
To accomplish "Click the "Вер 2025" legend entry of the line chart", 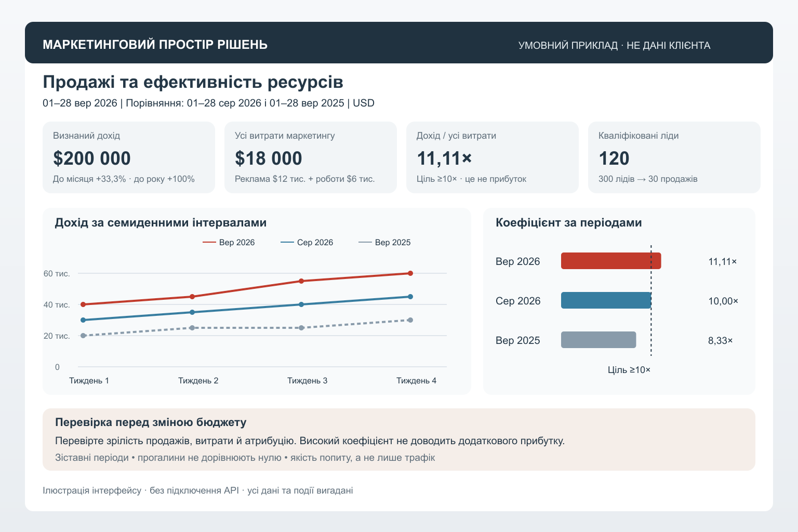I will 384,243.
